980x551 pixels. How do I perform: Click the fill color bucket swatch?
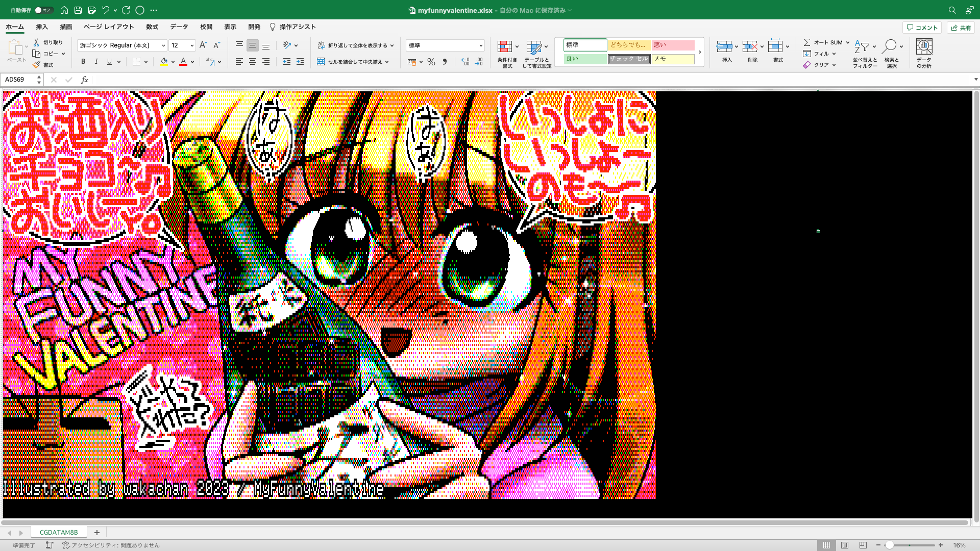tap(164, 62)
